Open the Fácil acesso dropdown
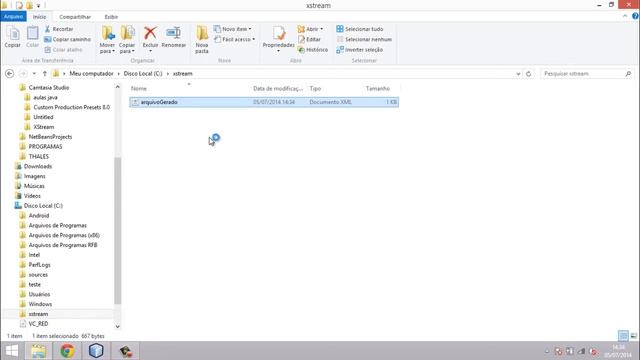 click(235, 39)
